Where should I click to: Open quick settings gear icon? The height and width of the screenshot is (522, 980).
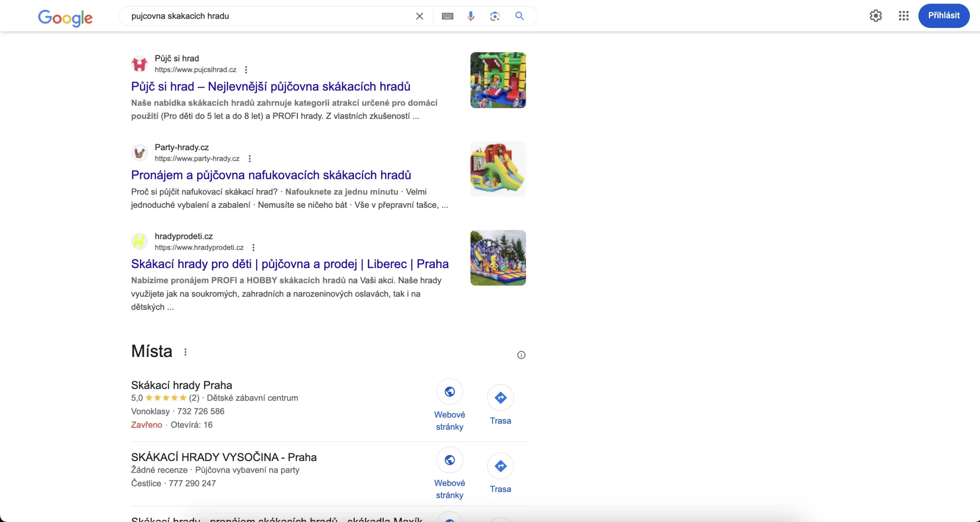point(876,16)
